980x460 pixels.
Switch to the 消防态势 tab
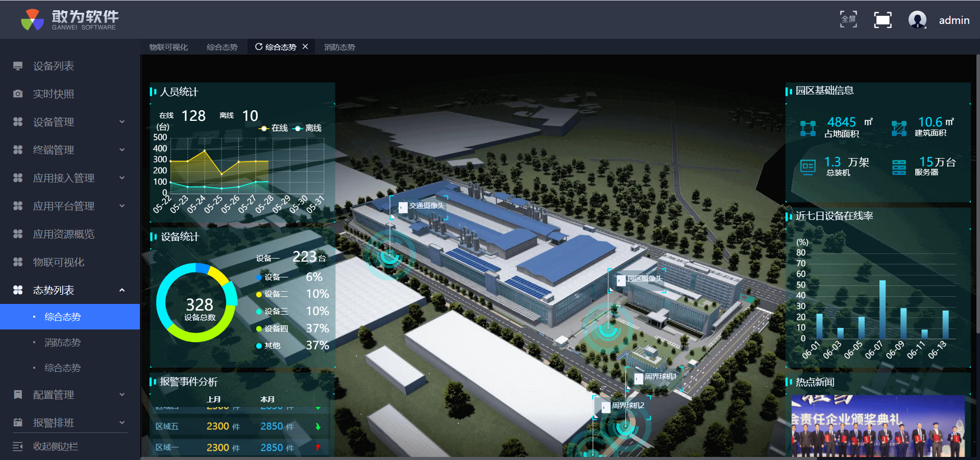pyautogui.click(x=339, y=47)
